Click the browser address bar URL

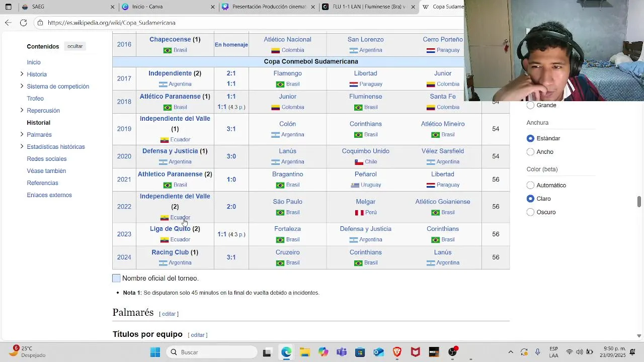click(x=112, y=23)
